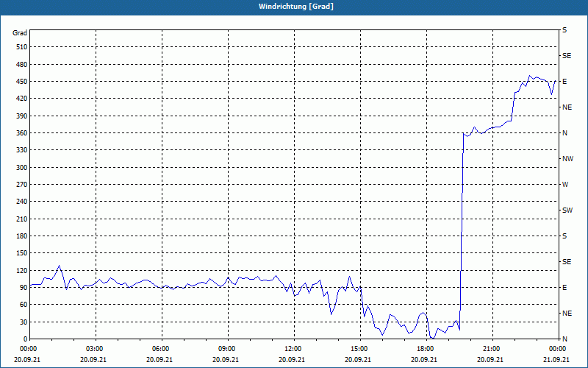
Task: Click the 18:00 time label
Action: click(x=425, y=348)
